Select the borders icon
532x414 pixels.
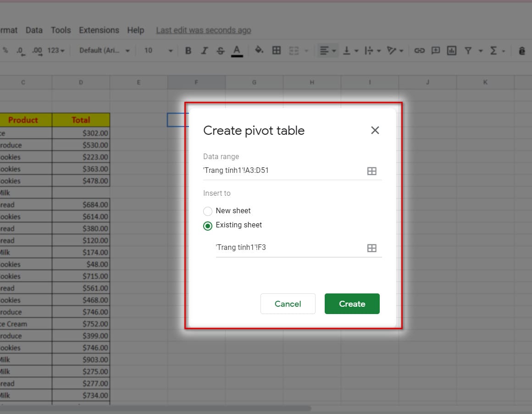277,50
